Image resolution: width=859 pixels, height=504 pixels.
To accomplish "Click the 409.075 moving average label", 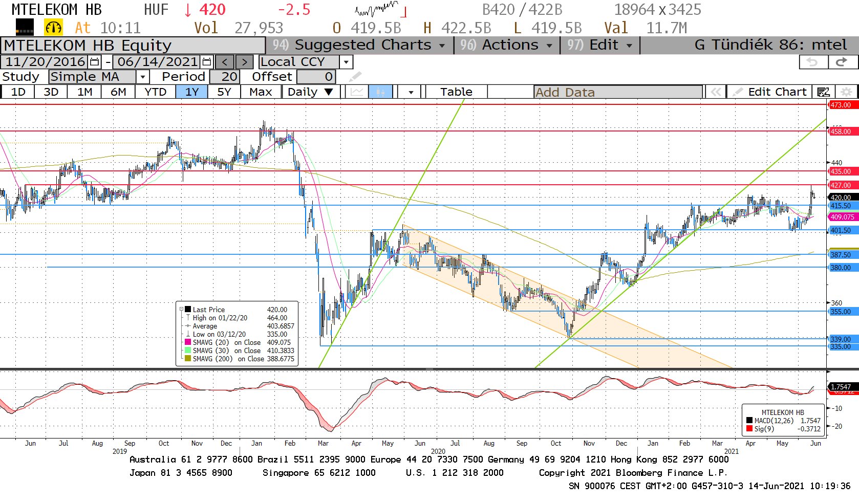I will [x=842, y=217].
